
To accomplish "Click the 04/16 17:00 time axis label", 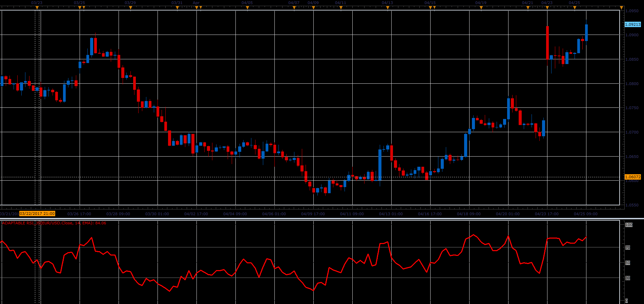I will (x=430, y=214).
